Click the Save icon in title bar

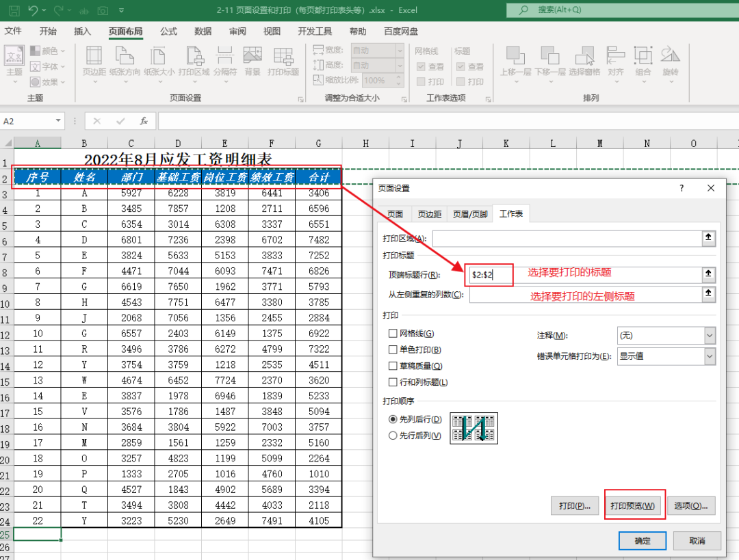pyautogui.click(x=14, y=10)
